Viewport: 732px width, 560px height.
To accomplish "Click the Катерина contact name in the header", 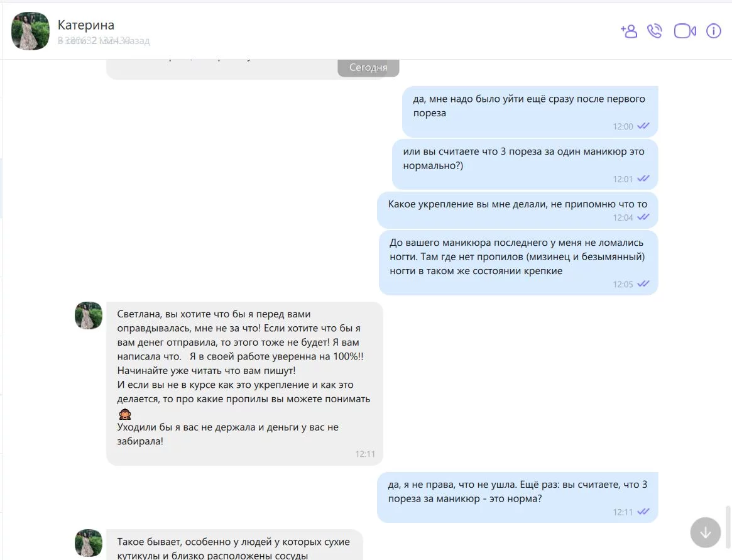I will 86,25.
